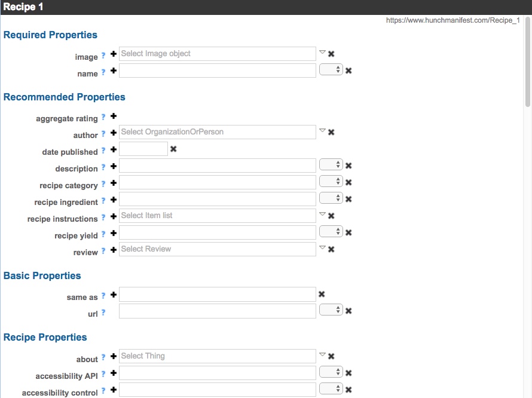Viewport: 532px width, 398px height.
Task: Open the description language selector
Action: (331, 164)
